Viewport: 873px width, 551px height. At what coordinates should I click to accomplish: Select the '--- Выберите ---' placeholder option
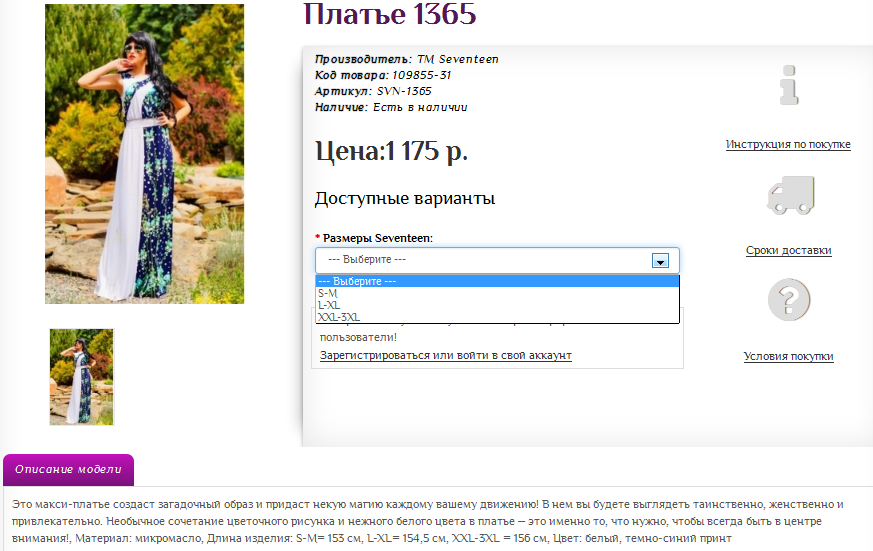click(357, 281)
